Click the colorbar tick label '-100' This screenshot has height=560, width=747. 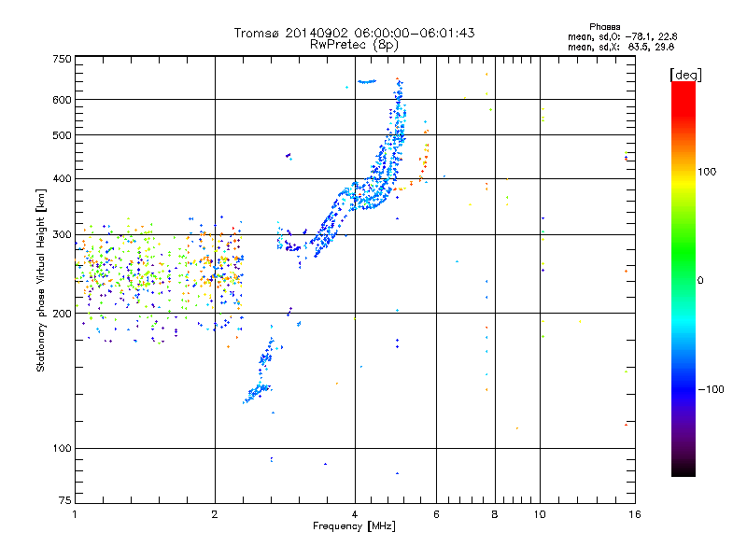(x=711, y=389)
